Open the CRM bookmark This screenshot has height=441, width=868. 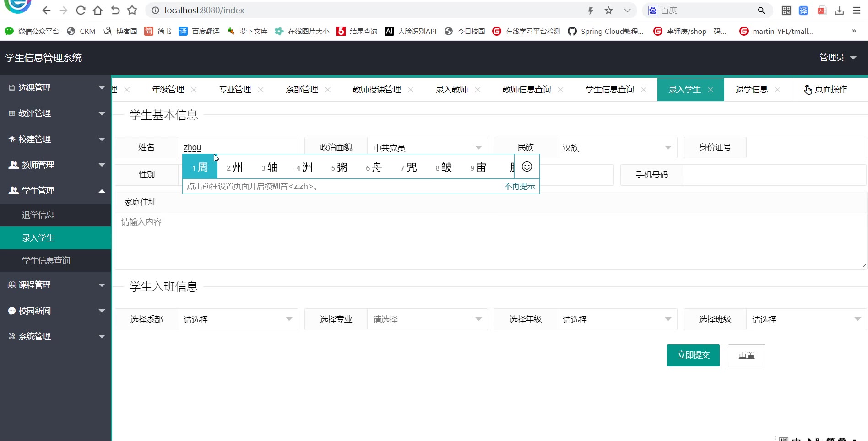click(x=81, y=31)
